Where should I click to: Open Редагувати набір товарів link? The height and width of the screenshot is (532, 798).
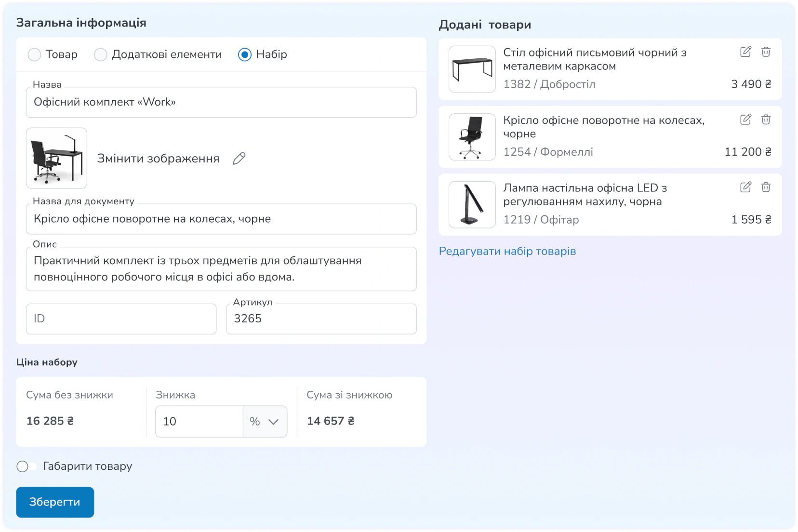point(507,251)
